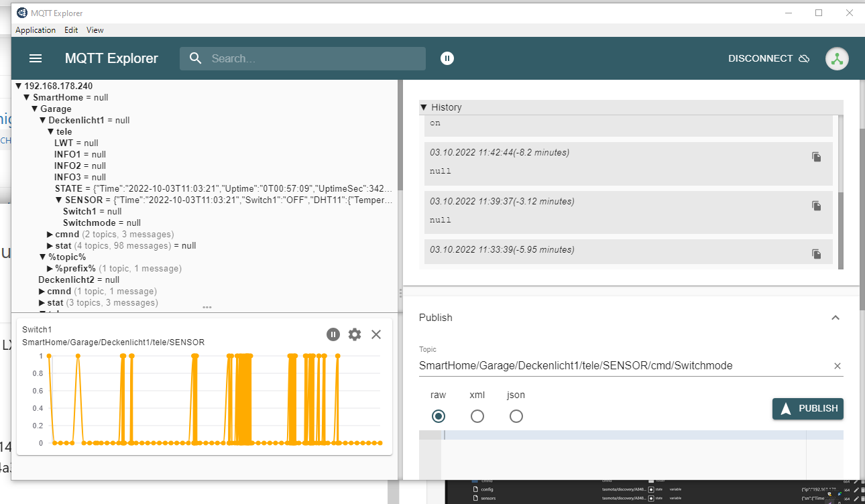Image resolution: width=865 pixels, height=504 pixels.
Task: Collapse the %topic% node
Action: (43, 257)
